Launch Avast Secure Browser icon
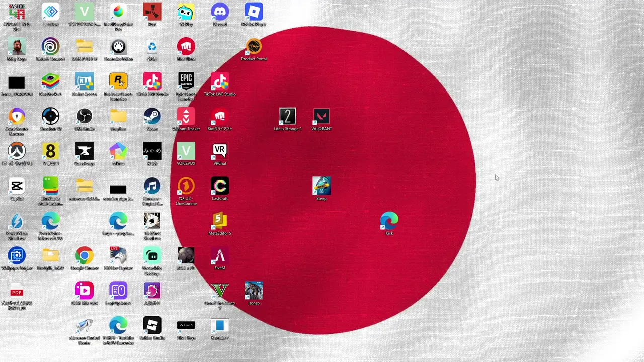Viewport: 644px width, 362px height. click(x=17, y=116)
